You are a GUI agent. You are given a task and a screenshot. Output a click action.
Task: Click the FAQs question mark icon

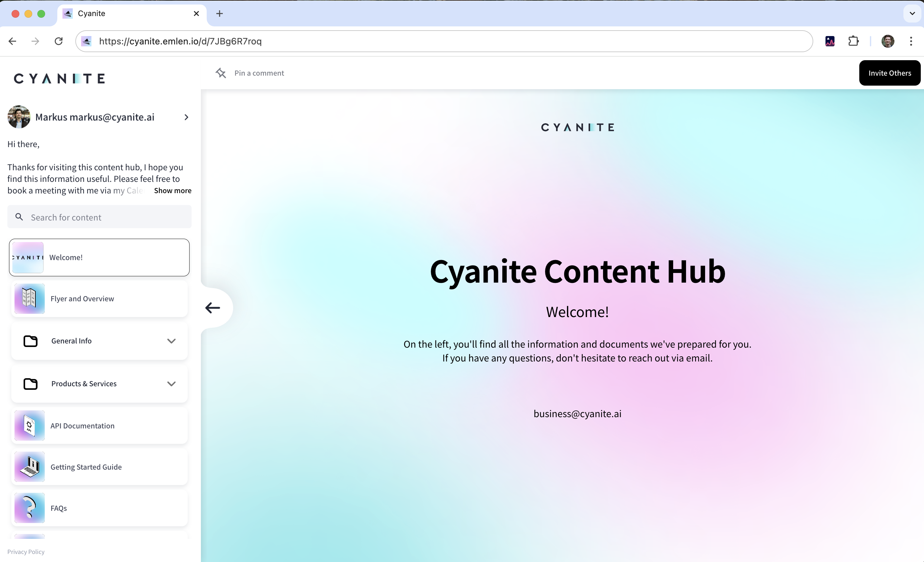pos(29,508)
